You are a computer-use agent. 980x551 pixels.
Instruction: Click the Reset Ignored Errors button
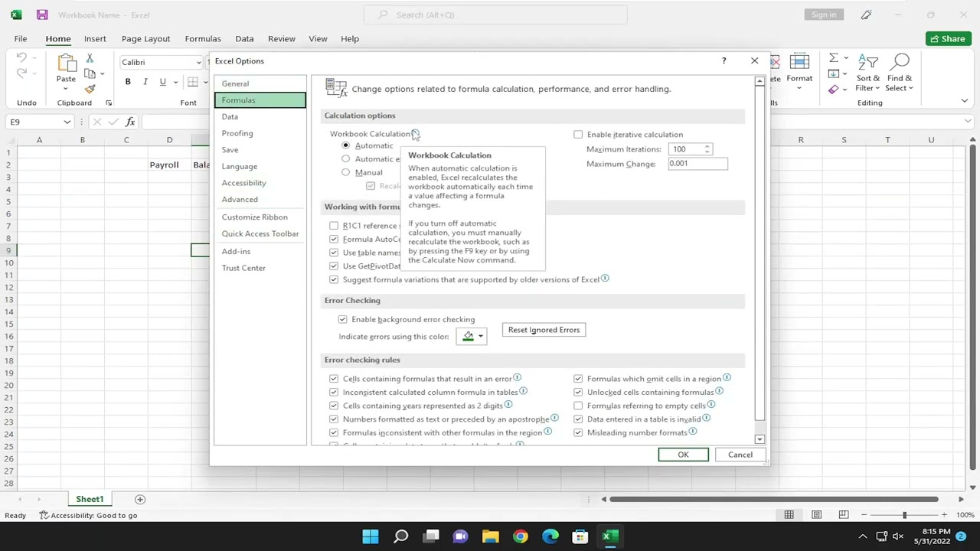[544, 330]
